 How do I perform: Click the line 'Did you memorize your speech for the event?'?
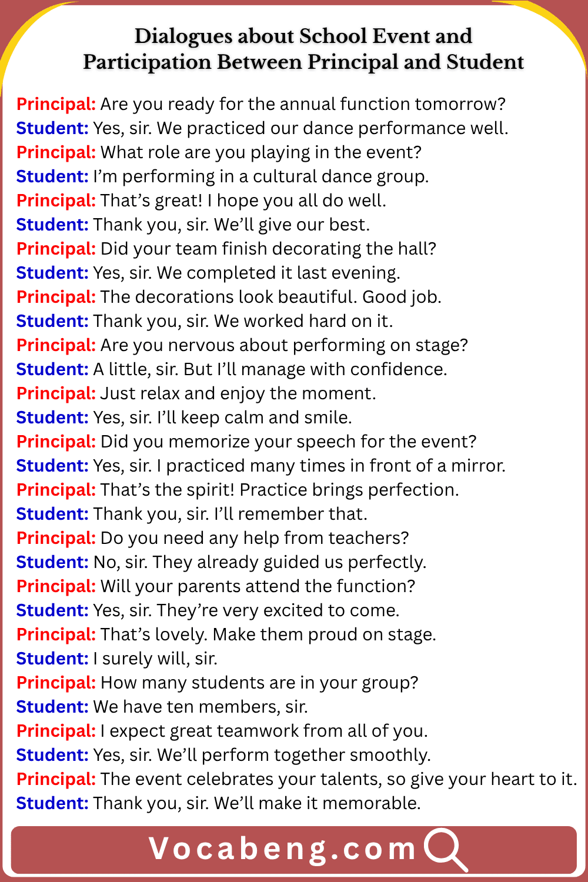[288, 442]
